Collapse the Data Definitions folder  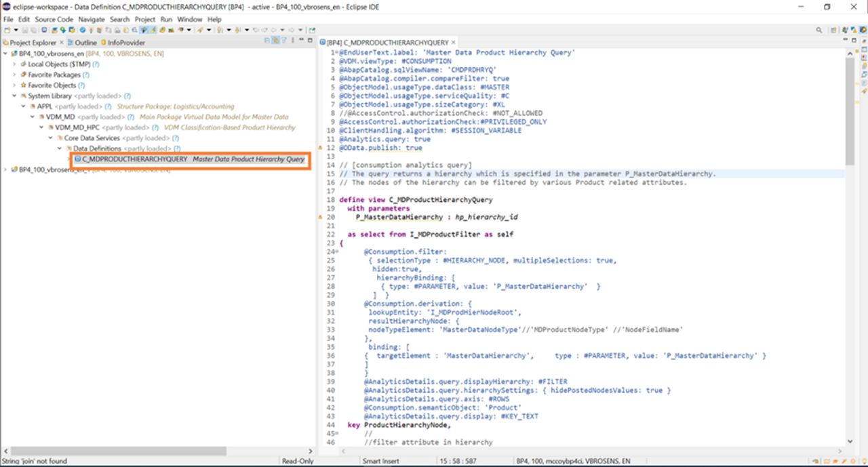coord(59,148)
